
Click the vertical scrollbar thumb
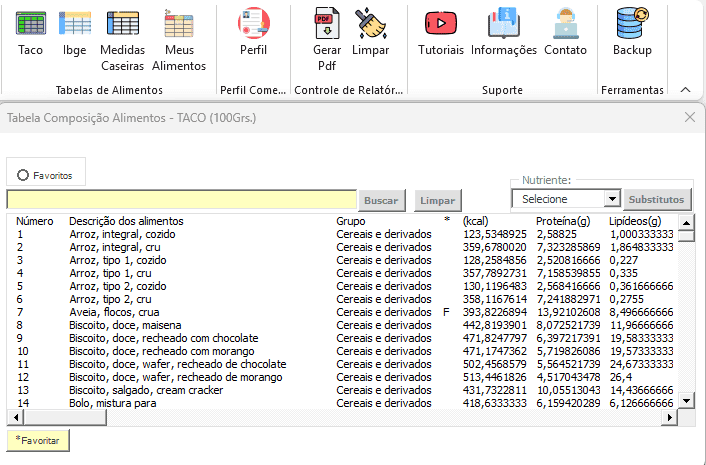click(x=686, y=236)
